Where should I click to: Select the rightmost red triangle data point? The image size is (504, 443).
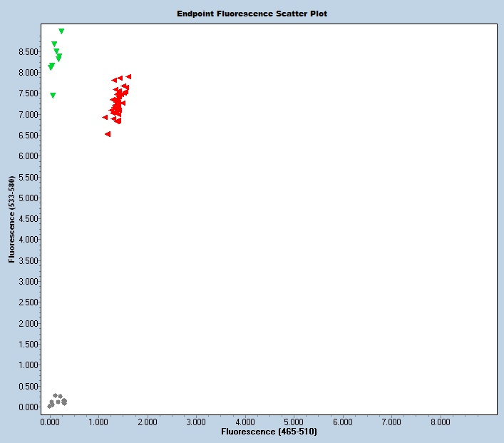point(128,76)
